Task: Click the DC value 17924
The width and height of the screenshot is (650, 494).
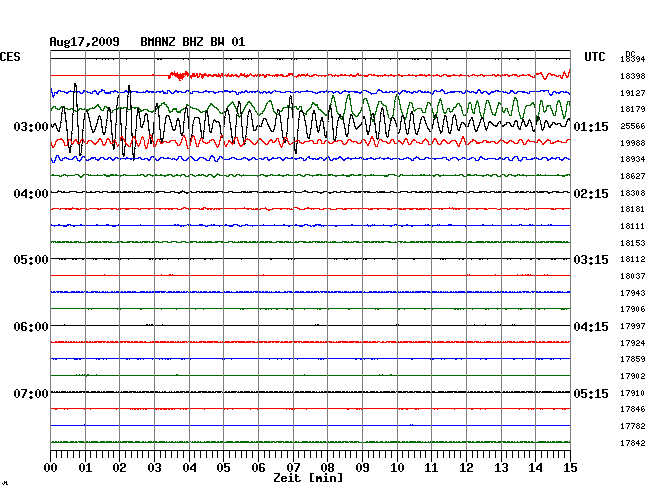Action: [x=633, y=343]
